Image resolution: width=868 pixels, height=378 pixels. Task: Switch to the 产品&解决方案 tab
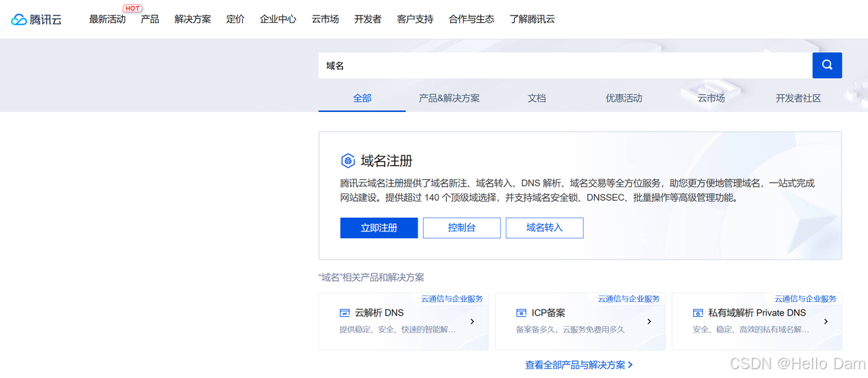click(449, 98)
